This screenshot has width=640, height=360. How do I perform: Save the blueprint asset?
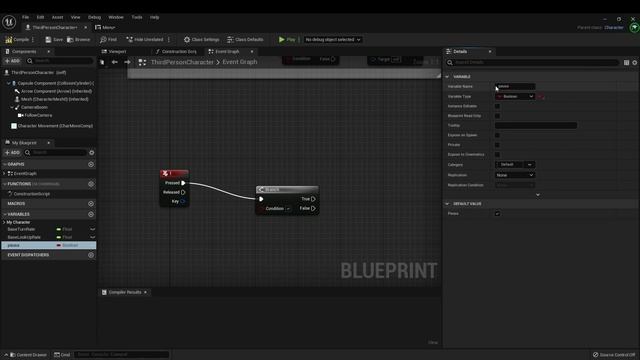[x=54, y=40]
